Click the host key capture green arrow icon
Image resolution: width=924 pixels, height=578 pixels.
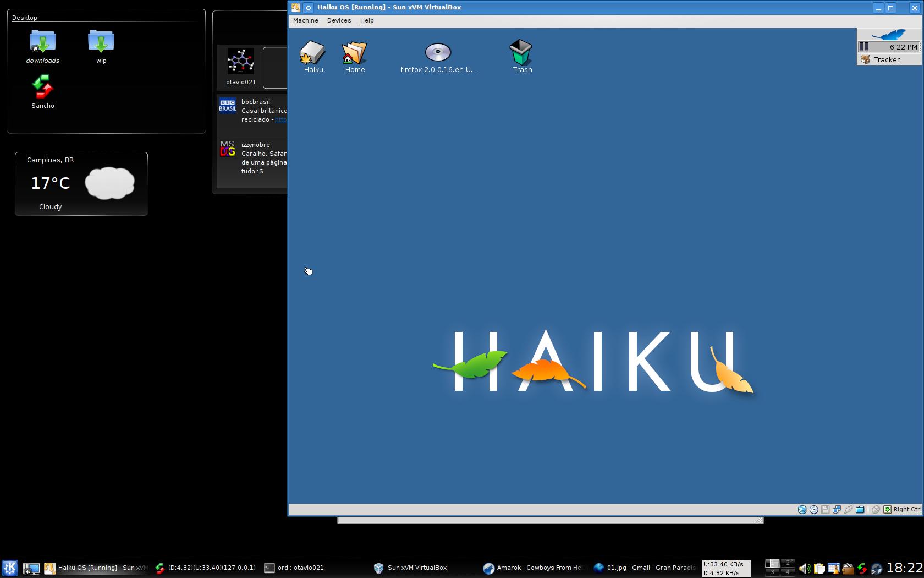887,510
